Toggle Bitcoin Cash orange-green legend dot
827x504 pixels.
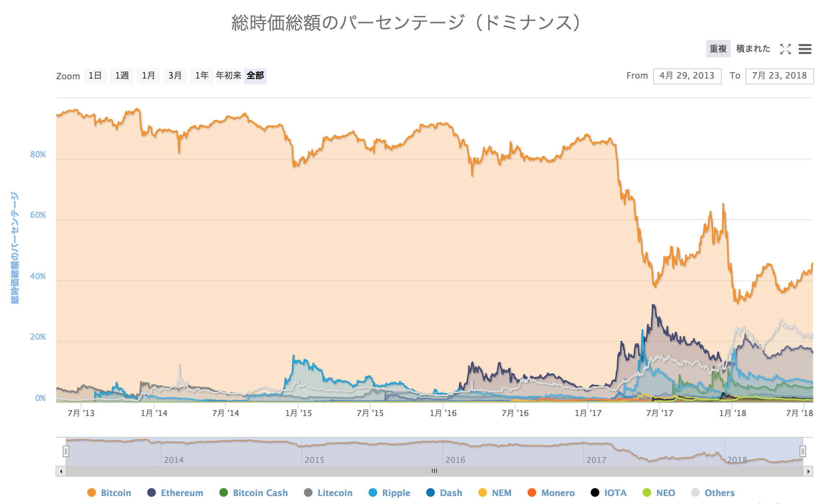(224, 492)
